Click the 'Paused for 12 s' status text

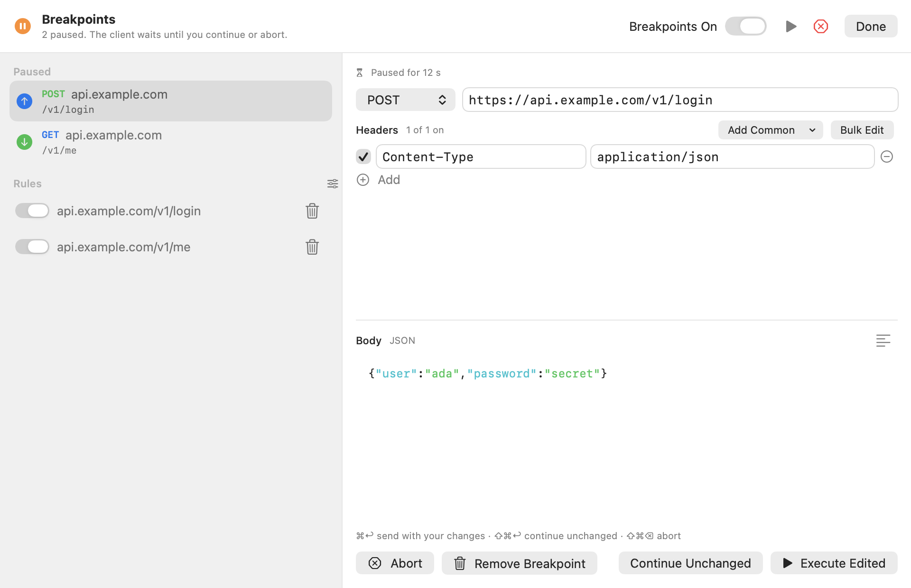pos(406,73)
